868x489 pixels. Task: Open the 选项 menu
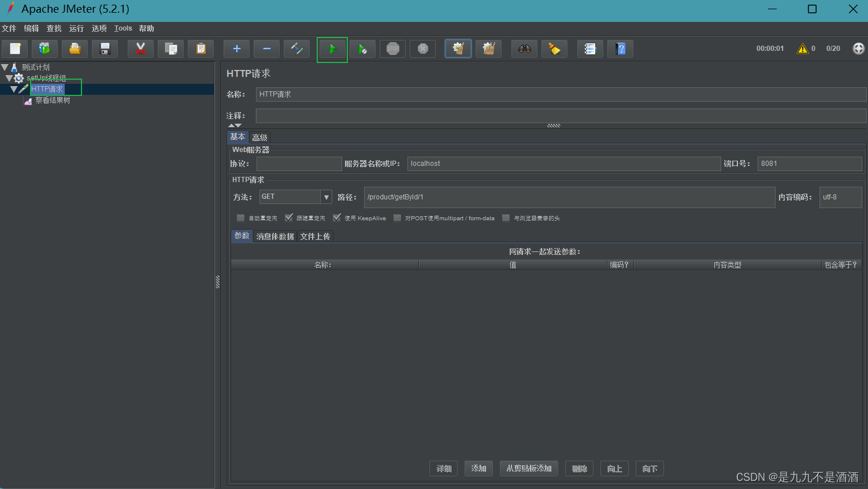click(99, 28)
